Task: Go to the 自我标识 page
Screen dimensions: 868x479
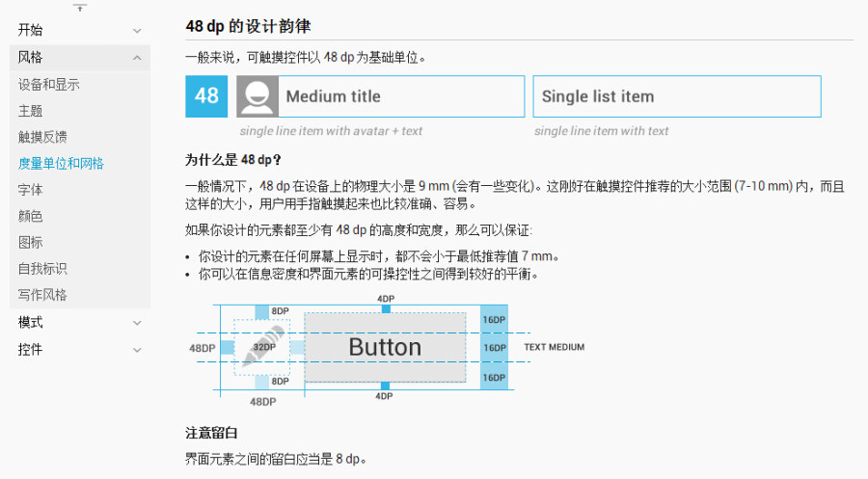Action: (x=42, y=269)
